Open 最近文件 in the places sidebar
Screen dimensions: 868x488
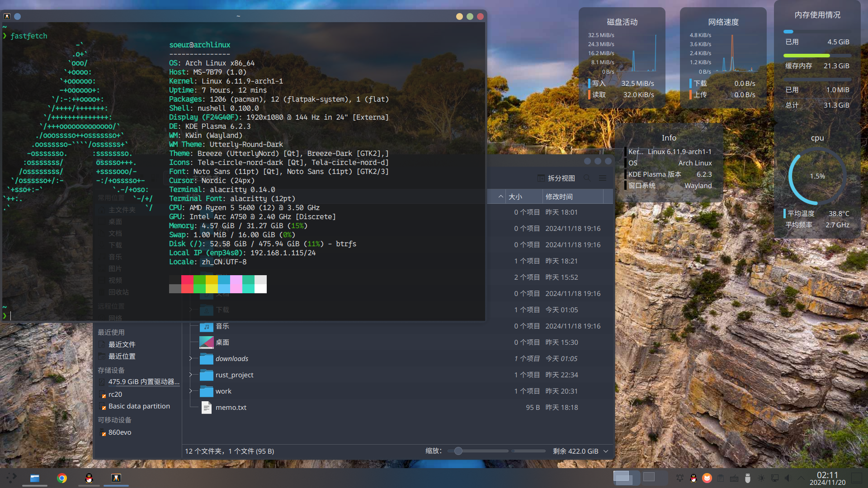point(122,344)
